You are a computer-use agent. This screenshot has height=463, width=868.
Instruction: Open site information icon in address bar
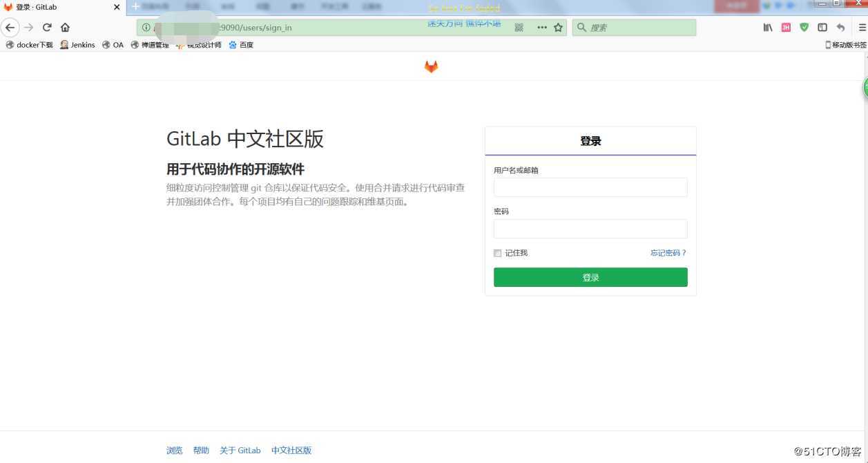point(146,28)
